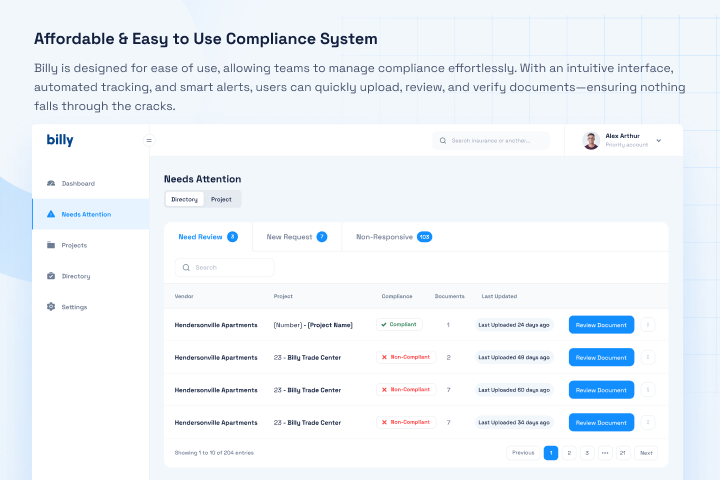Click "Last Uploaded 34 days ago" badge

[514, 423]
